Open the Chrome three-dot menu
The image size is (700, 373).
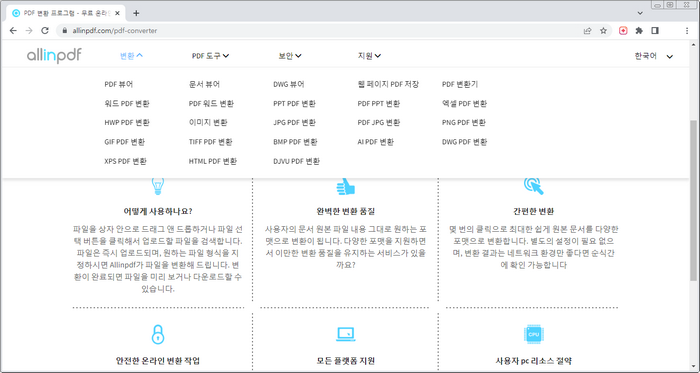point(687,31)
